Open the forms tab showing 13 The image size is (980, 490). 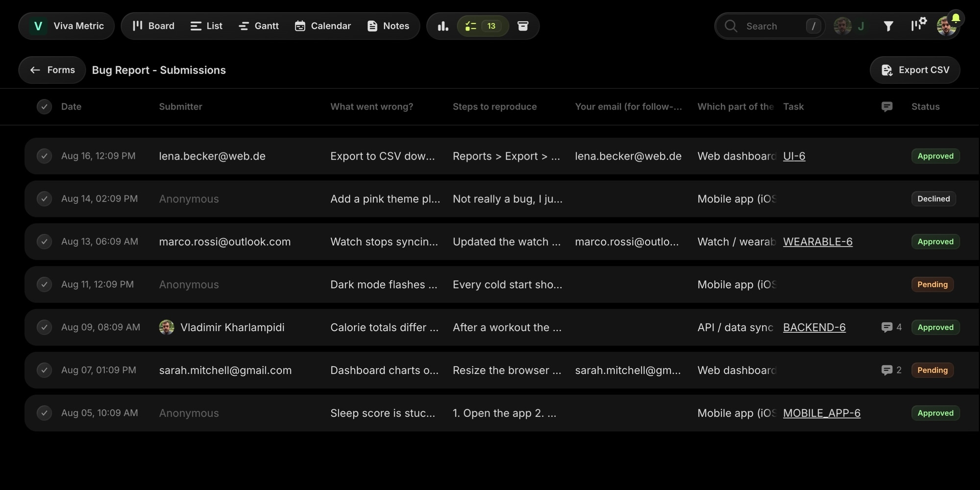[483, 26]
